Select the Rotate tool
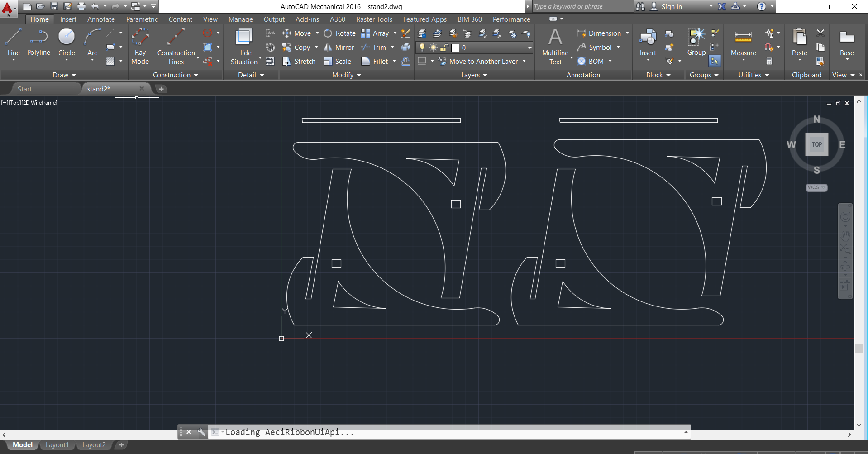This screenshot has width=868, height=454. point(340,33)
